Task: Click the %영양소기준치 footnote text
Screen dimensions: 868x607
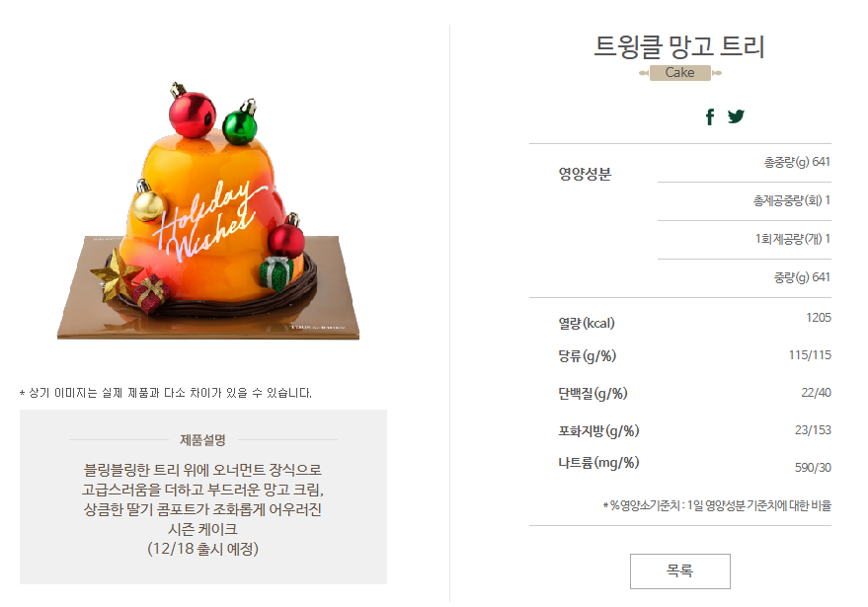Action: click(717, 505)
